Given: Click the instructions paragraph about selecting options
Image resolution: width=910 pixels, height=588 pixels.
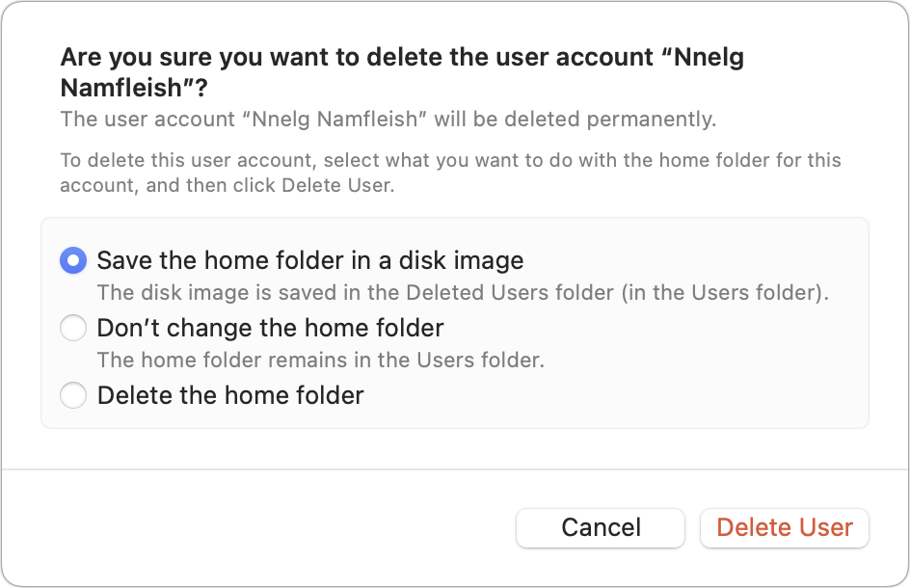Looking at the screenshot, I should [450, 171].
